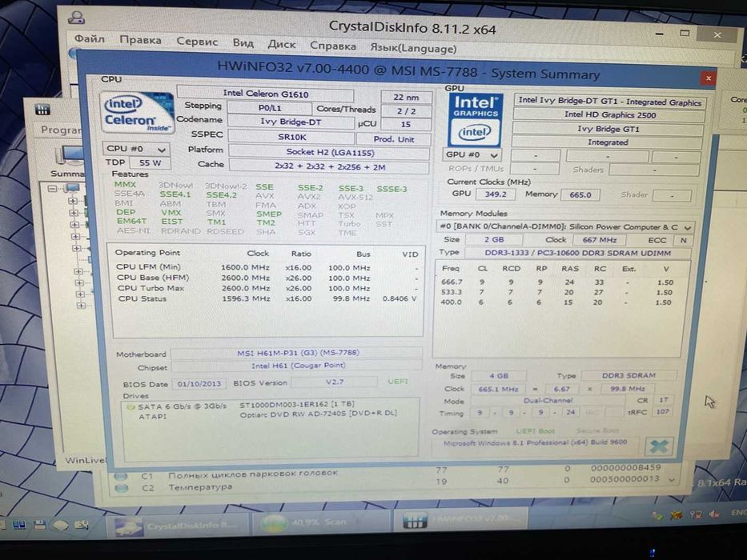This screenshot has width=747, height=560.
Task: Open the Вид menu
Action: (x=243, y=43)
